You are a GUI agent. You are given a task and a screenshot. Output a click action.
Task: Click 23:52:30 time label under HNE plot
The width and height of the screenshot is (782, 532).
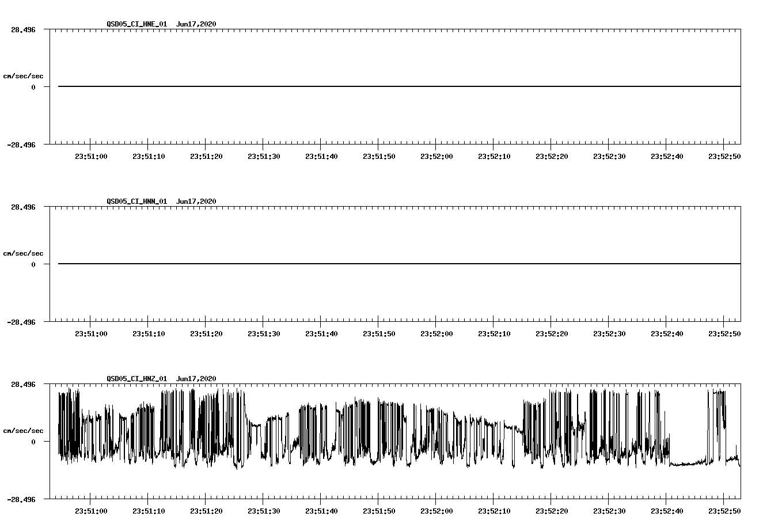[609, 157]
